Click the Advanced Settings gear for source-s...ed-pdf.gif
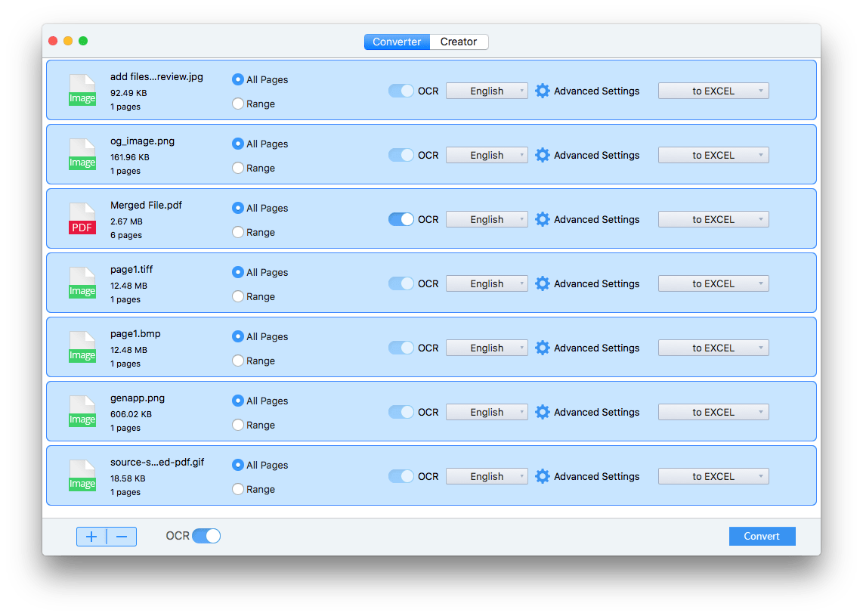 pyautogui.click(x=543, y=476)
